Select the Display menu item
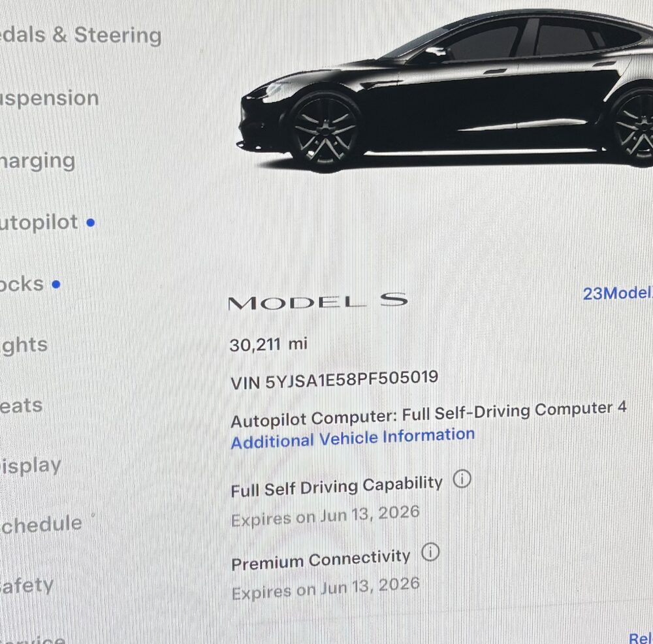 (x=31, y=466)
